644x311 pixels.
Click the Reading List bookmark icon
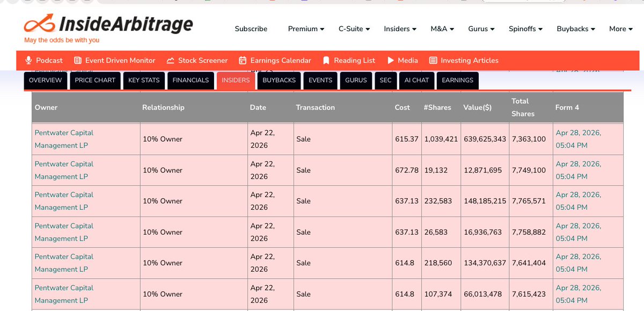(x=325, y=60)
